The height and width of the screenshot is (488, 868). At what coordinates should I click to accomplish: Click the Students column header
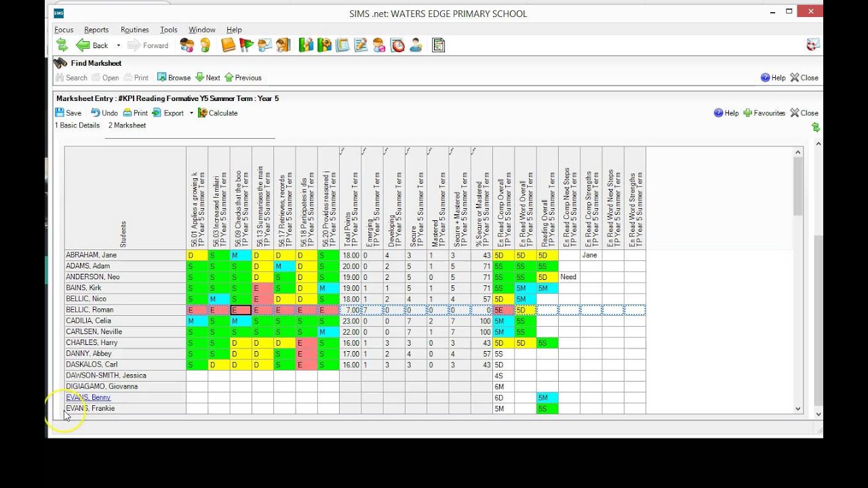pyautogui.click(x=125, y=199)
